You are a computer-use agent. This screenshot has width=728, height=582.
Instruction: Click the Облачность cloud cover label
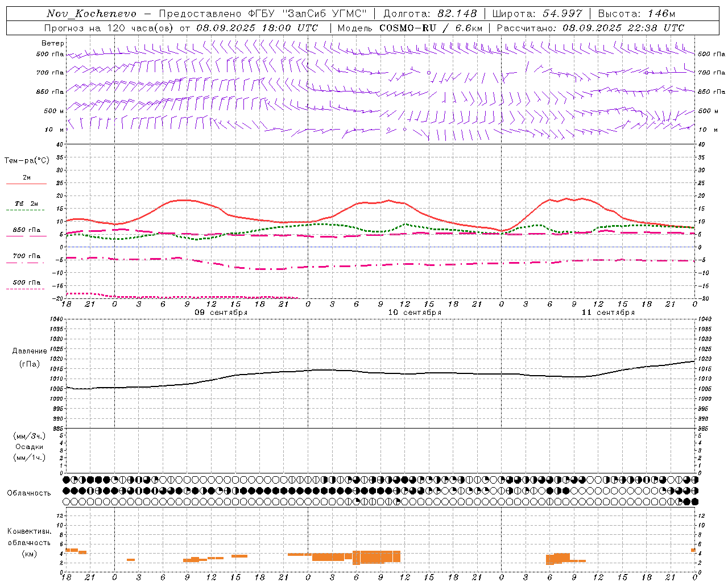[x=29, y=493]
